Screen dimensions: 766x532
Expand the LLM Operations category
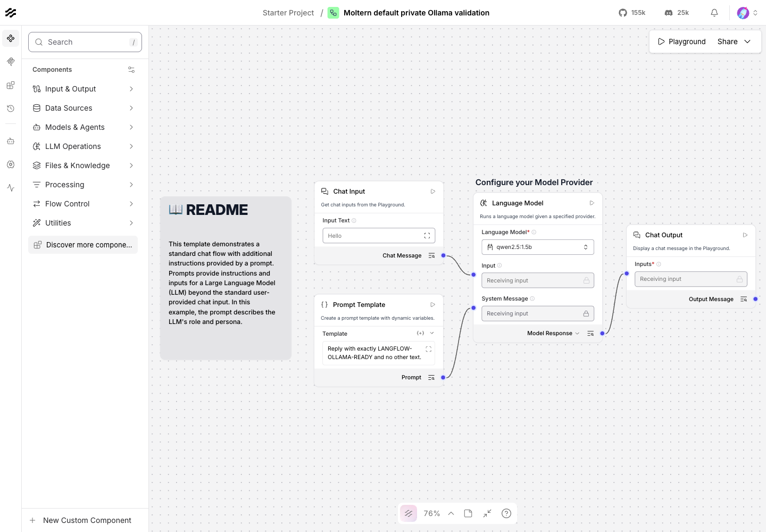pos(83,146)
